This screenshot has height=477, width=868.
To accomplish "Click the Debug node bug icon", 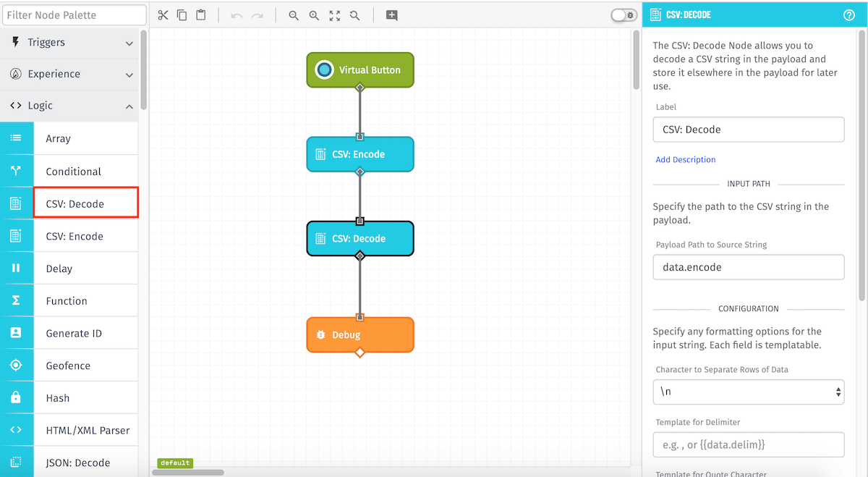I will (x=320, y=335).
